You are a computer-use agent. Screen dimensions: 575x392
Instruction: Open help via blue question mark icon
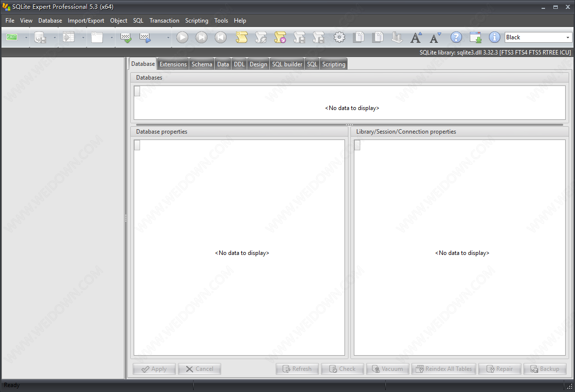tap(456, 37)
